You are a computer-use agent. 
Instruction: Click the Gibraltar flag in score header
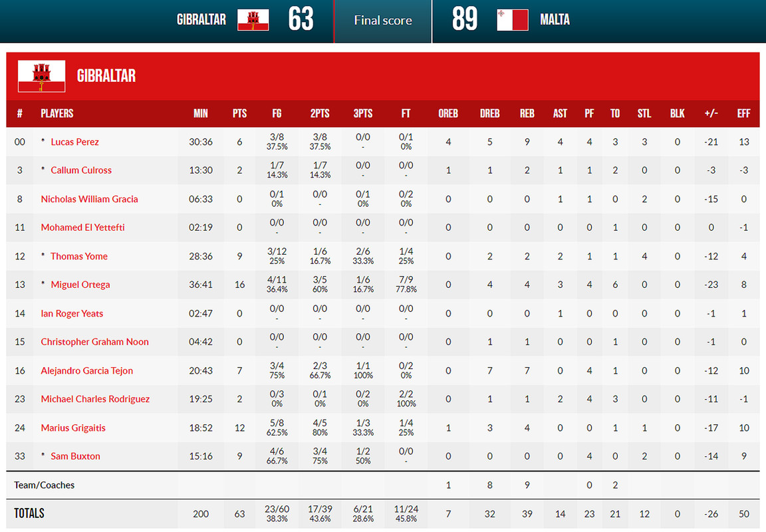253,20
